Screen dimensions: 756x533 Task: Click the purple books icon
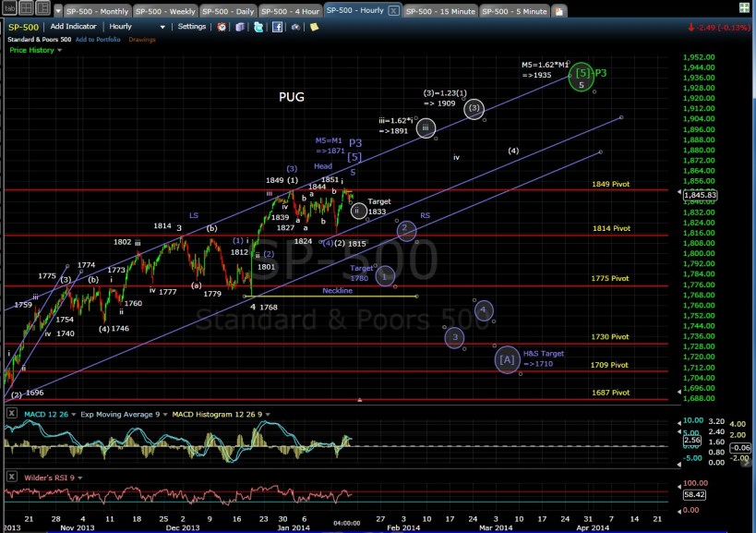[240, 27]
